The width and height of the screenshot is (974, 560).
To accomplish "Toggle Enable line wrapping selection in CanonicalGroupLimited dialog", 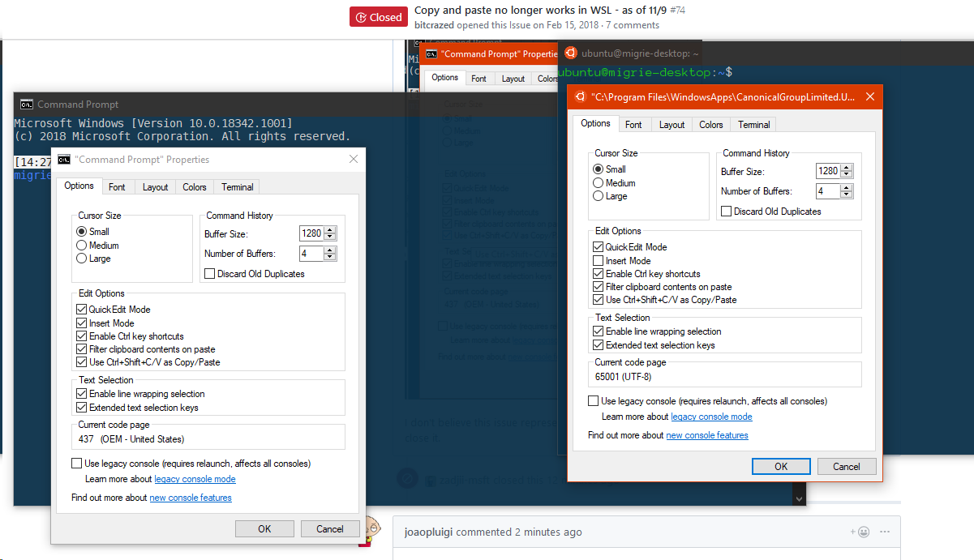I will (x=599, y=331).
